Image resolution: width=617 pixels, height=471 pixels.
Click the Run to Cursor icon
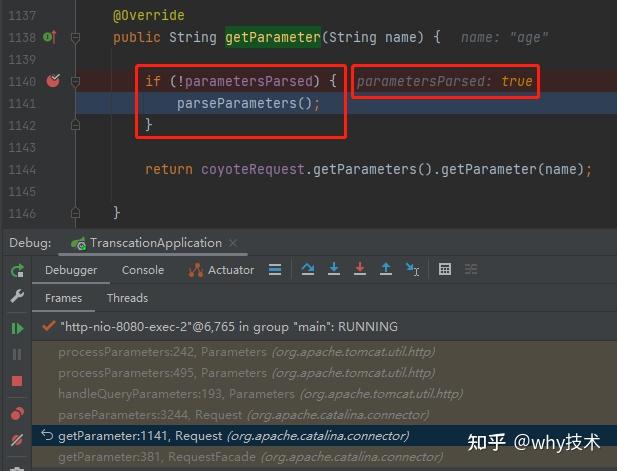[412, 270]
